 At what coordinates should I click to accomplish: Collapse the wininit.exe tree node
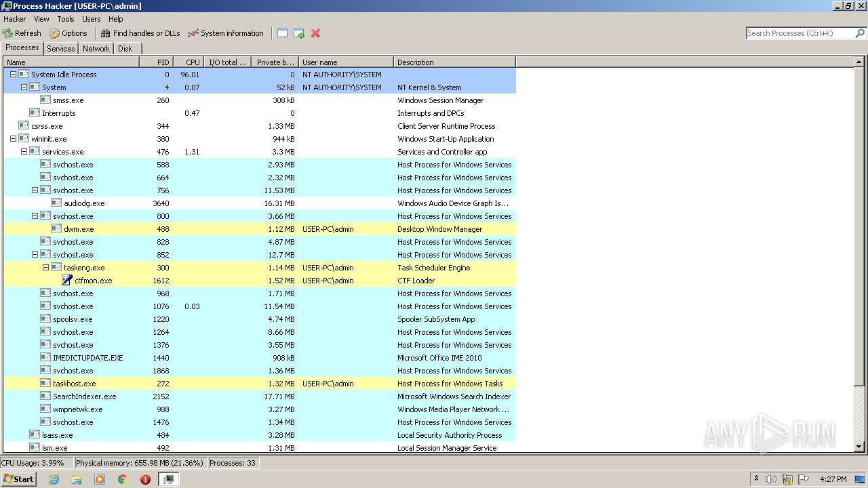pos(13,139)
